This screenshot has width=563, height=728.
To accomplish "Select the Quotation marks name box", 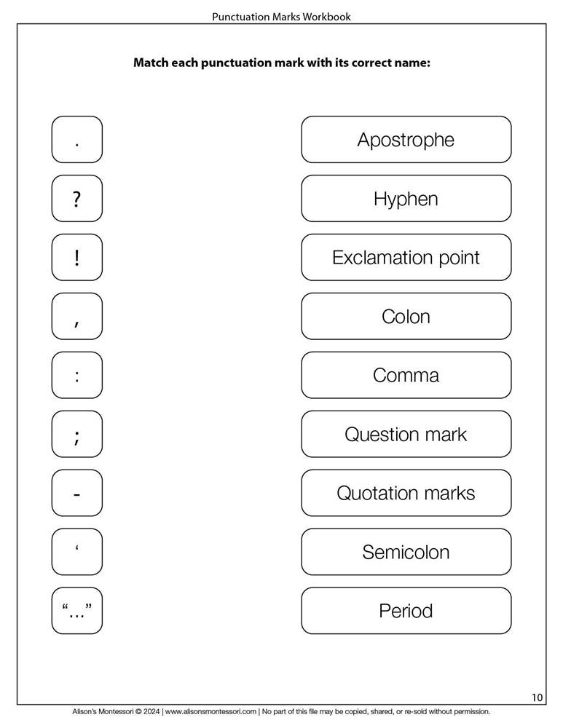I will (406, 494).
